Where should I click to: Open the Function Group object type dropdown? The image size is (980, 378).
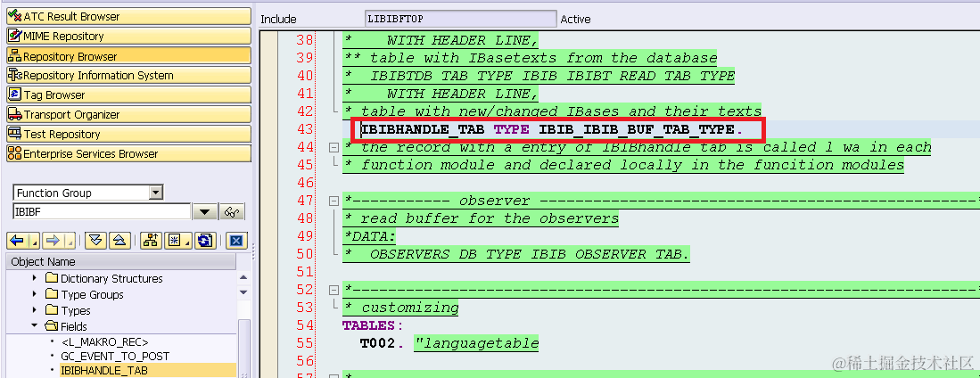point(156,193)
